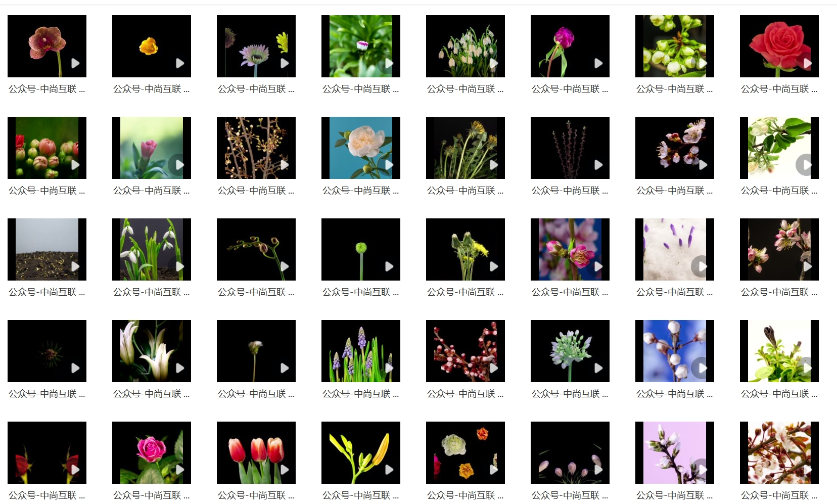Click play icon on magenta peony bud clip
Screen dimensions: 837x504
click(598, 63)
